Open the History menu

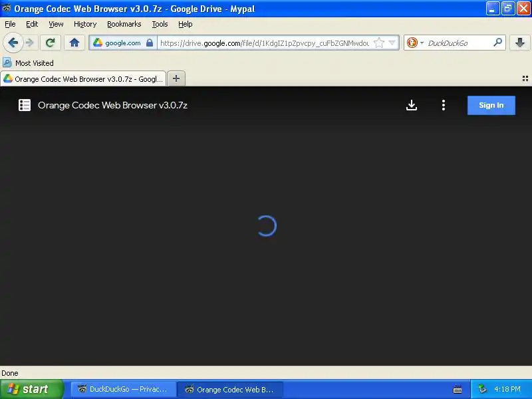point(85,24)
